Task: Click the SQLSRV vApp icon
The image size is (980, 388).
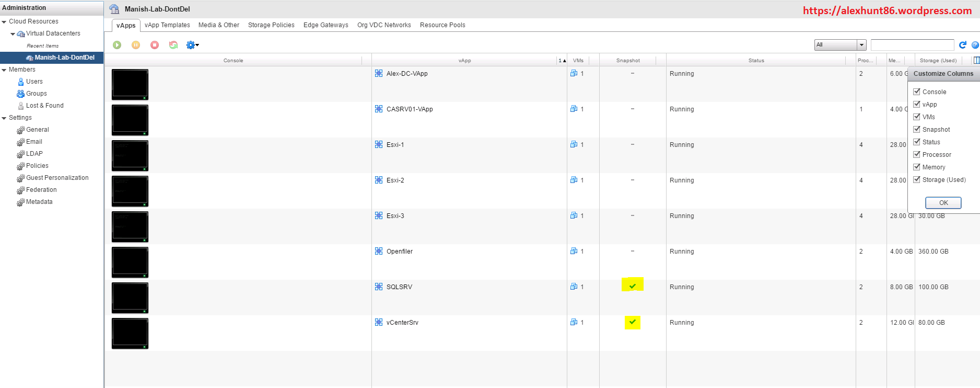Action: [379, 287]
